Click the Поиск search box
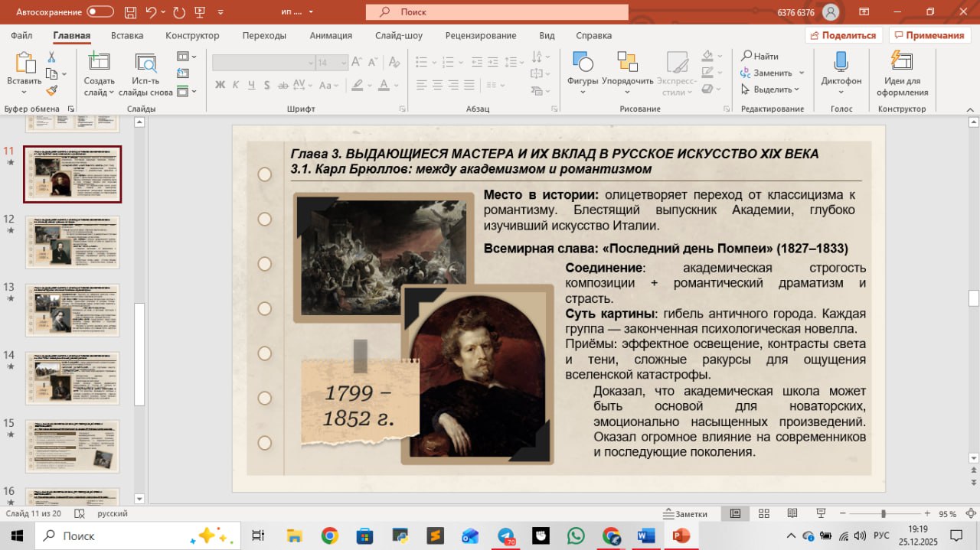The height and width of the screenshot is (550, 980). 497,12
